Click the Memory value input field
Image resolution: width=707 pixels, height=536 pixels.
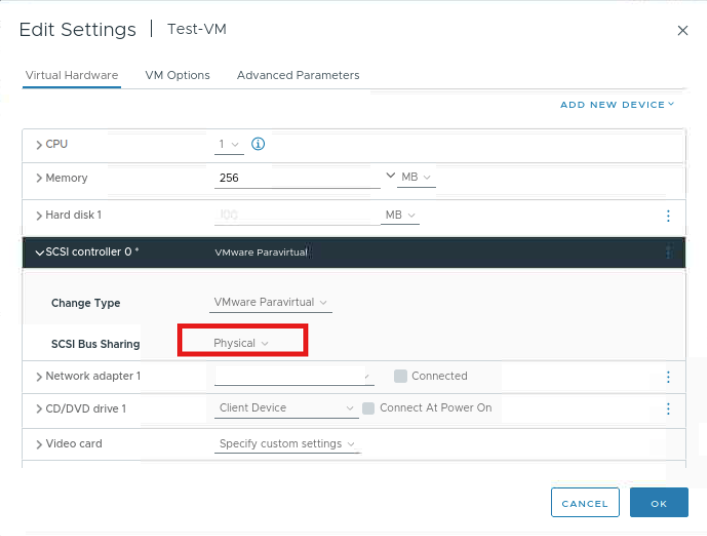click(x=296, y=178)
